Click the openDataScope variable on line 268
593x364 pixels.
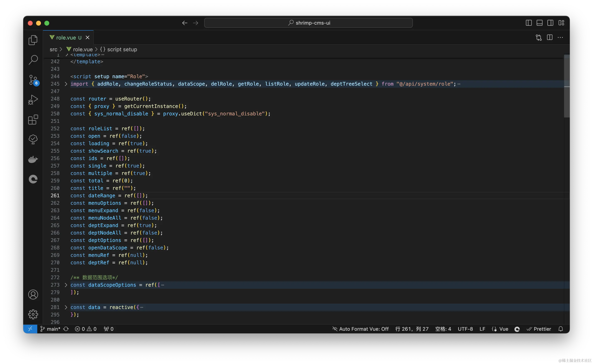(x=108, y=248)
